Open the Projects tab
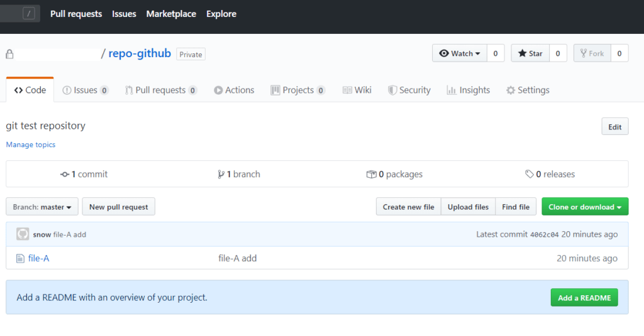The width and height of the screenshot is (644, 336). [x=297, y=90]
